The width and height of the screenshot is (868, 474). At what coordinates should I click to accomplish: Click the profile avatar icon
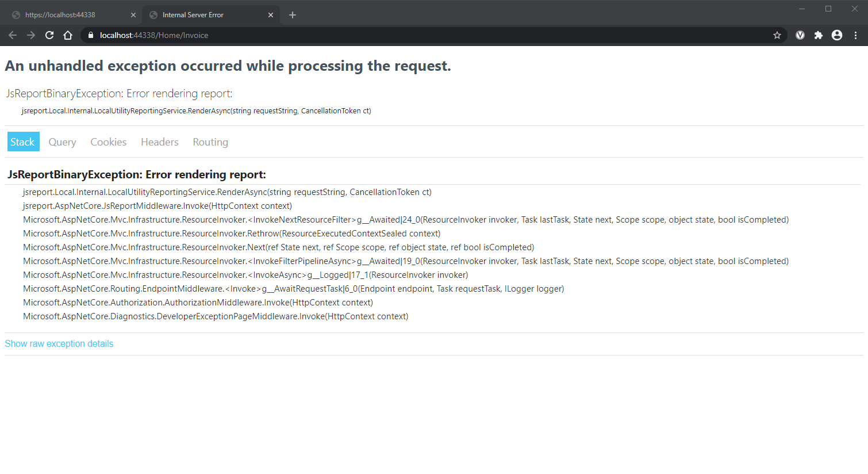837,35
